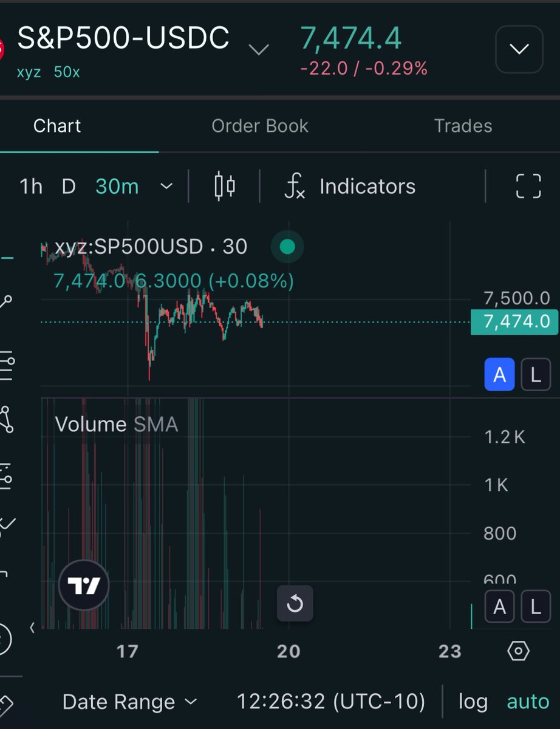The height and width of the screenshot is (729, 560).
Task: Toggle the auto scale option
Action: click(528, 702)
